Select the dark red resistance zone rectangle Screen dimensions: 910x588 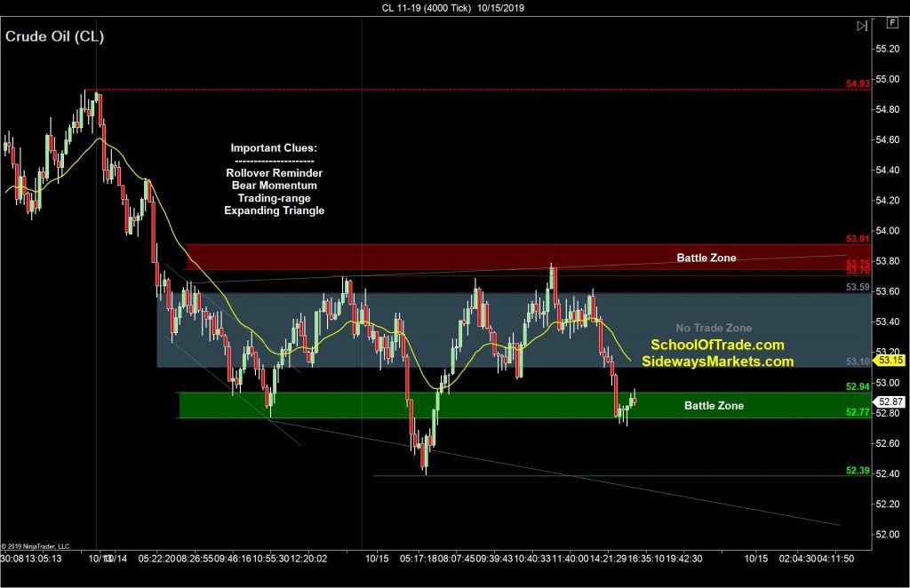[528, 257]
